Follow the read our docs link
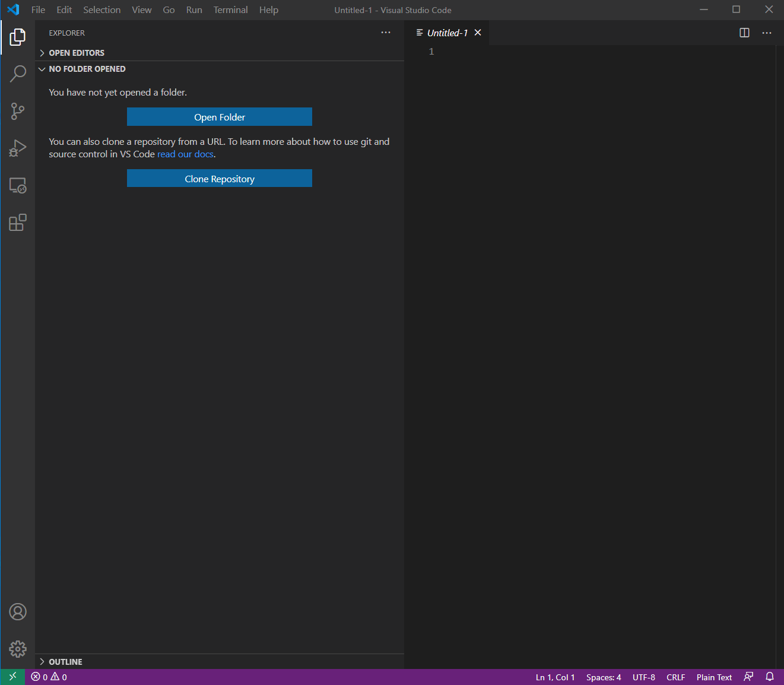This screenshot has height=685, width=784. tap(185, 154)
